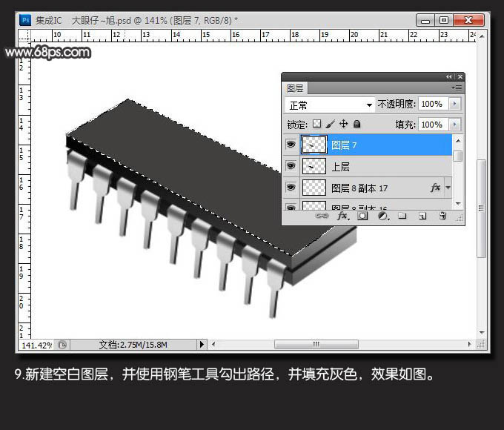This screenshot has width=504, height=430.
Task: Click 上层 layer thumbnail
Action: pos(314,166)
